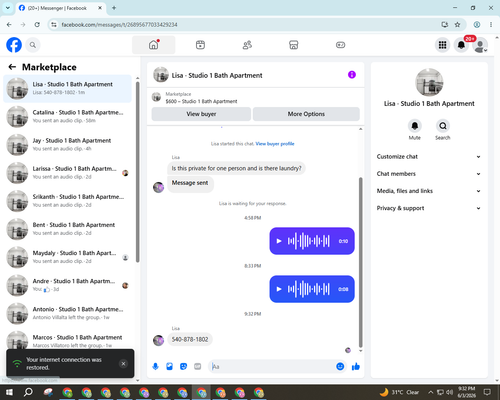Bookmark this page with the star icon
500x400 pixels.
457,25
